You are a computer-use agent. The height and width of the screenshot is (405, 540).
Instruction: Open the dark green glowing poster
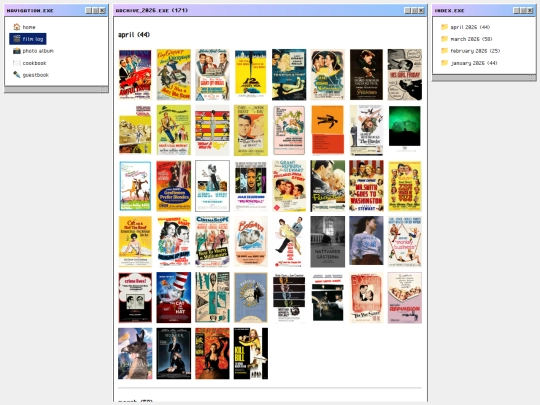tap(405, 130)
